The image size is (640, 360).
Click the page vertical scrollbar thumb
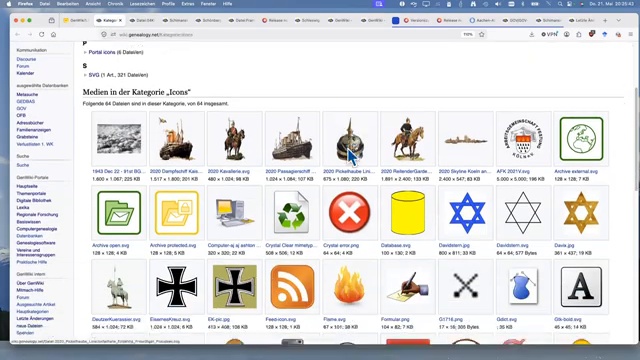[636, 139]
